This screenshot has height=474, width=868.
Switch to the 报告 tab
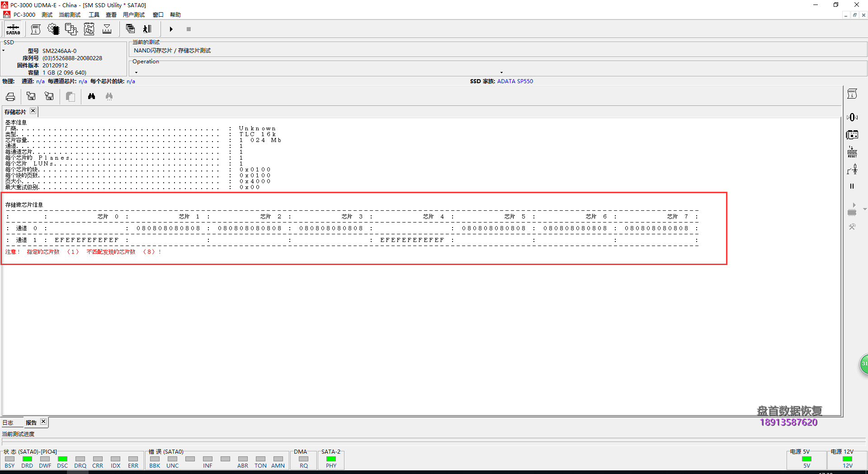coord(31,422)
